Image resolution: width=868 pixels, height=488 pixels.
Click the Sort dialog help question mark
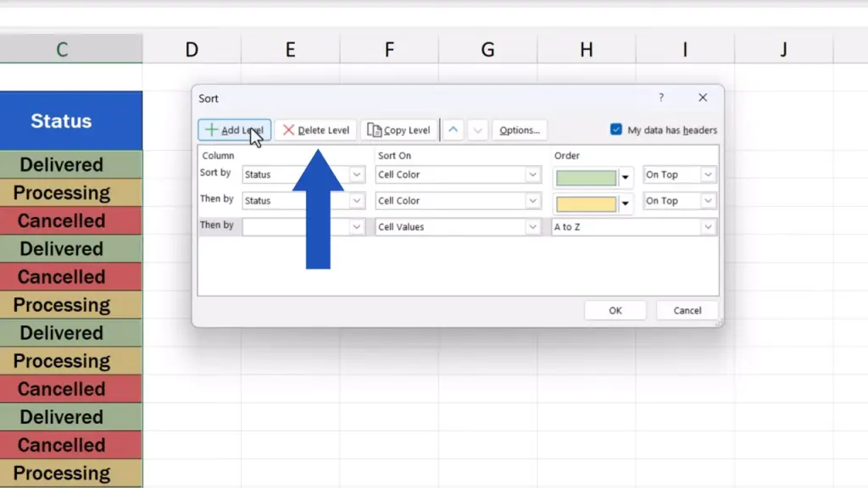click(661, 98)
